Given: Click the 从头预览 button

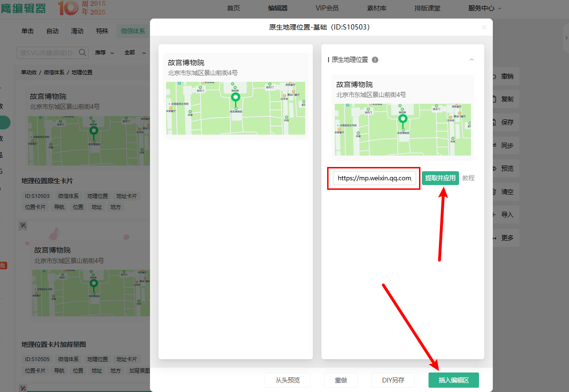Looking at the screenshot, I should (x=288, y=380).
